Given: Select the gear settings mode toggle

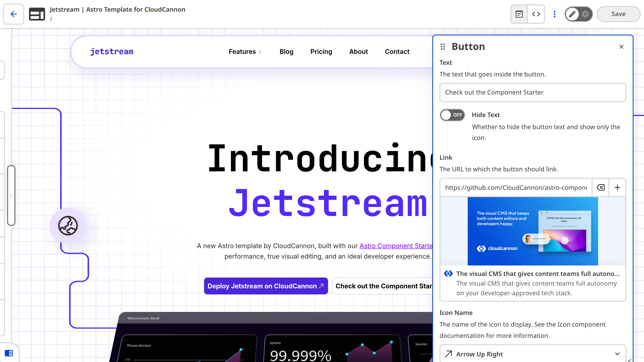Looking at the screenshot, I should [x=585, y=14].
